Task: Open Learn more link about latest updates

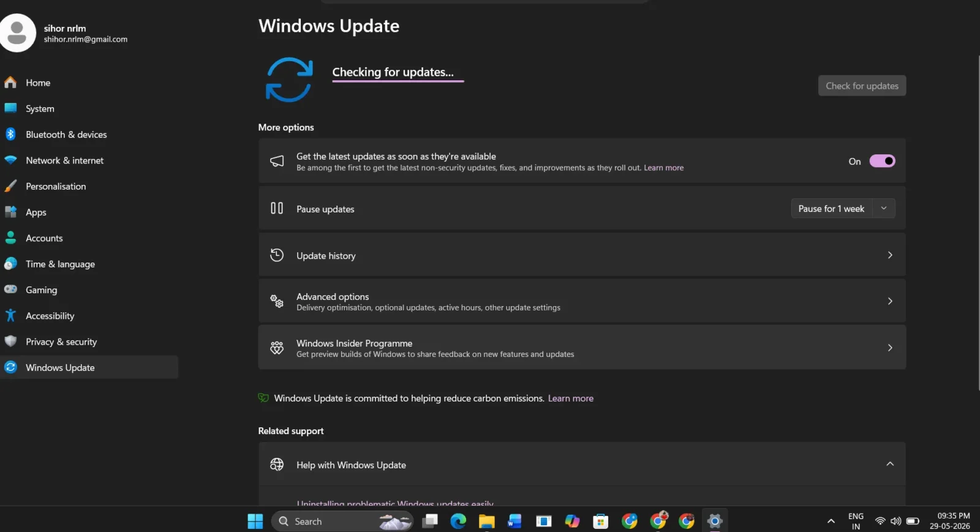Action: 663,168
